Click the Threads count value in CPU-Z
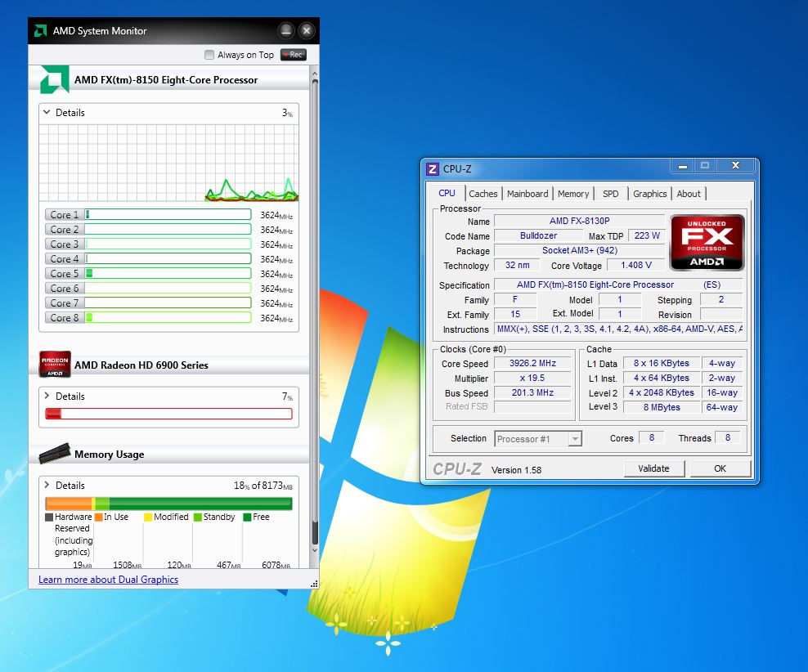The image size is (808, 672). [x=728, y=437]
